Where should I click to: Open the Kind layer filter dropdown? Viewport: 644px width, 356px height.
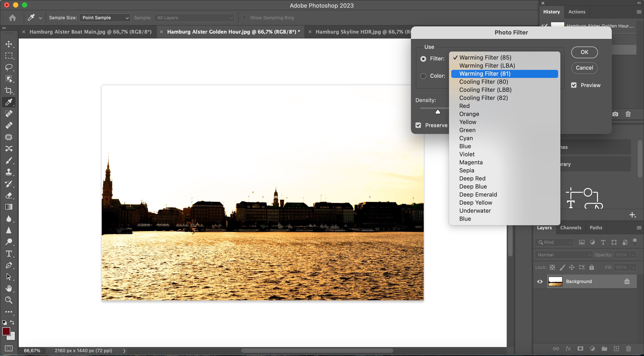click(x=554, y=242)
